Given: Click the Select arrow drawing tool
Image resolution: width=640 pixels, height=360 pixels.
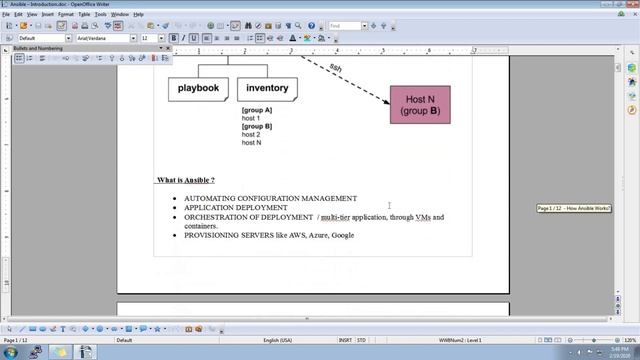Looking at the screenshot, I should click(x=9, y=329).
